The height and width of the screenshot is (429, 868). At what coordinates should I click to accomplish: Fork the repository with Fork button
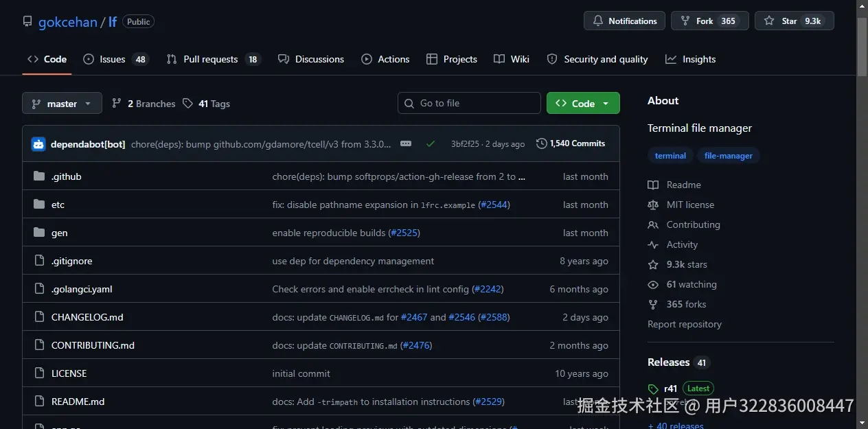[x=709, y=21]
